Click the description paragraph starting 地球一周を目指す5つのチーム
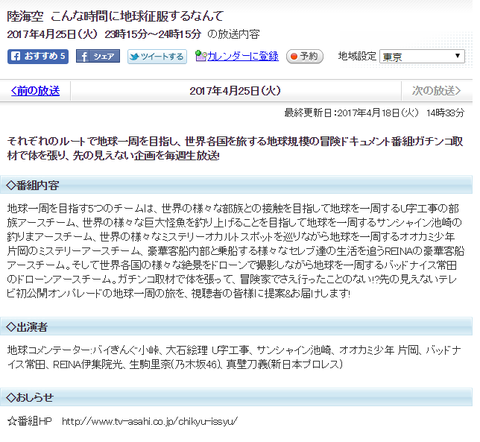 coord(235,251)
